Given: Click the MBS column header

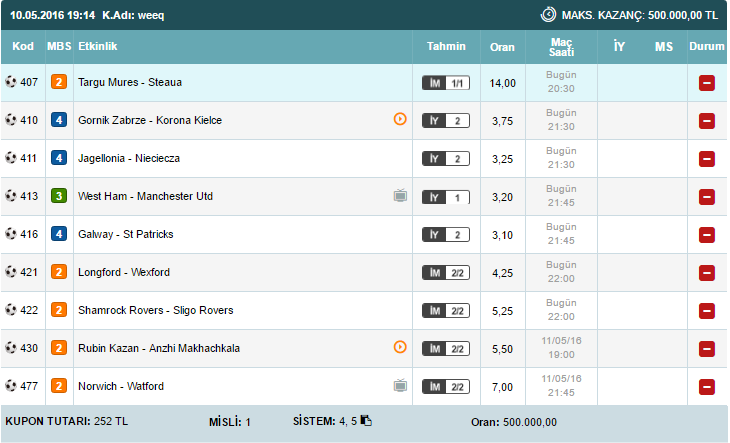Looking at the screenshot, I should tap(59, 46).
